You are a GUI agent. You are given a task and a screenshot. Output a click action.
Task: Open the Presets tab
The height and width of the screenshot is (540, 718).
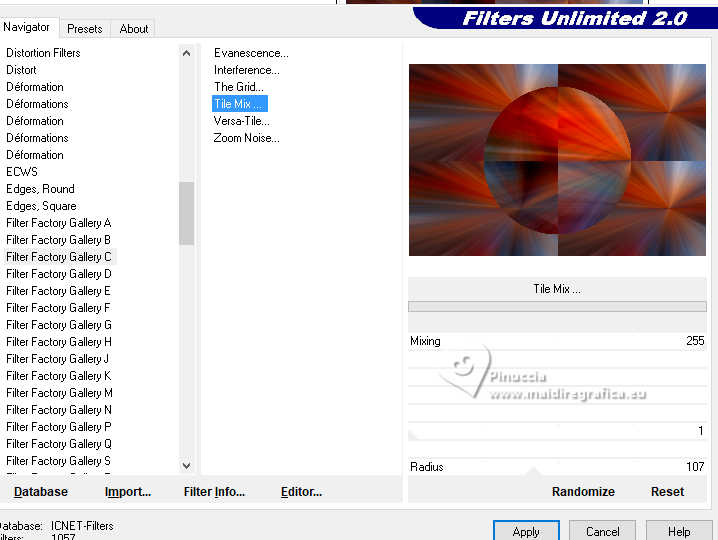(85, 29)
